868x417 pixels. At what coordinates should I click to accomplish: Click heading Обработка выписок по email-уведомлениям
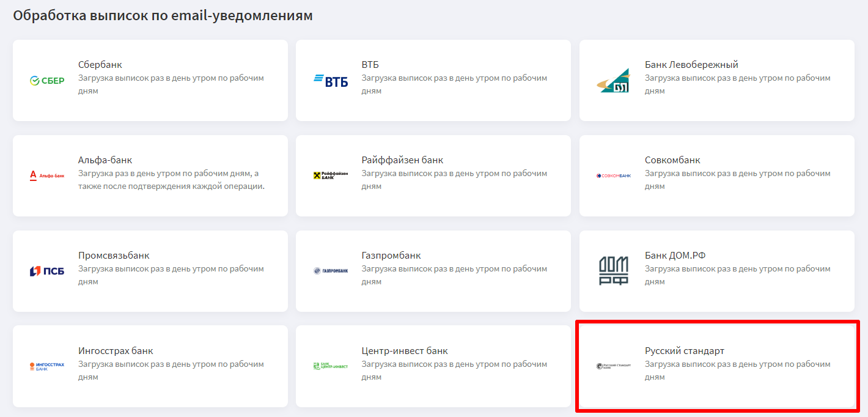163,15
